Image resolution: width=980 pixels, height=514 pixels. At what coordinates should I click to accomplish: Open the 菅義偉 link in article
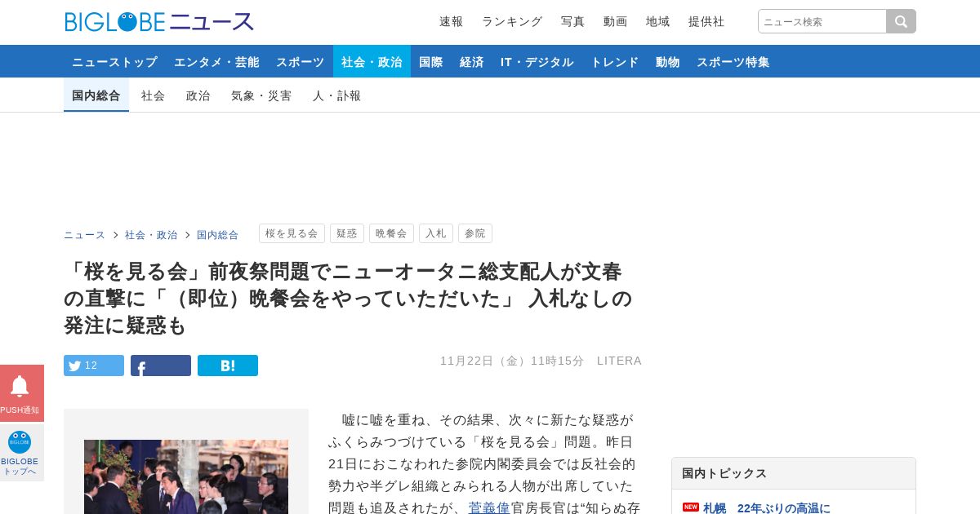[489, 507]
